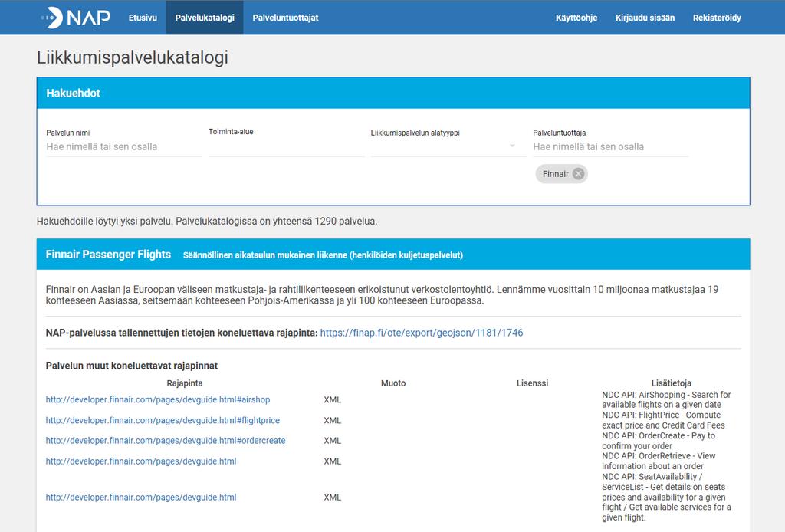Screen dimensions: 785x532
Task: Open Rekisteröidy registration link
Action: [x=717, y=18]
